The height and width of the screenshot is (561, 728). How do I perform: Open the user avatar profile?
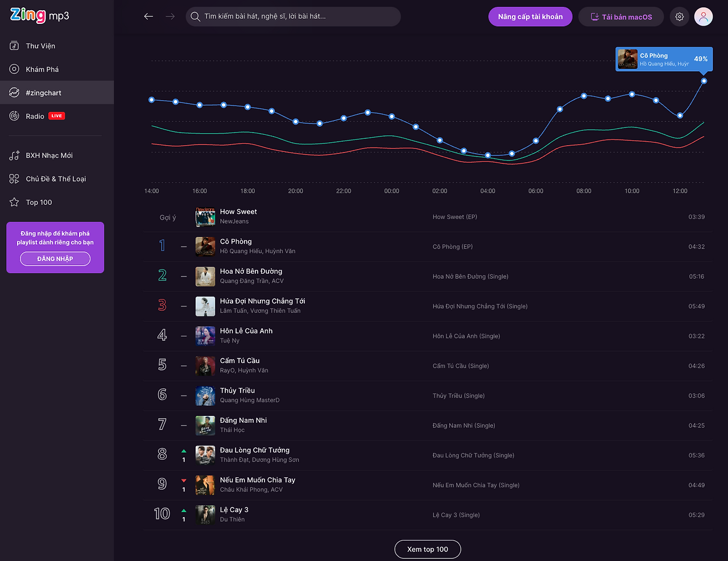point(704,16)
